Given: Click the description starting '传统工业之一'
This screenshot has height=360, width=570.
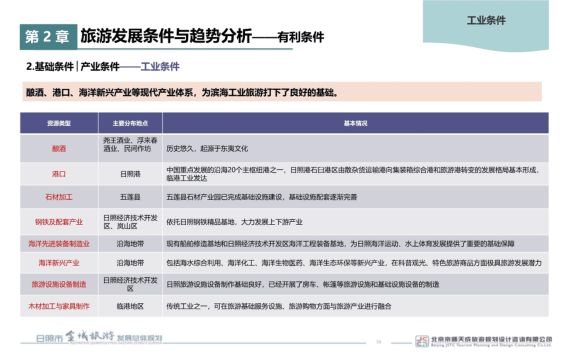Looking at the screenshot, I should (x=279, y=306).
